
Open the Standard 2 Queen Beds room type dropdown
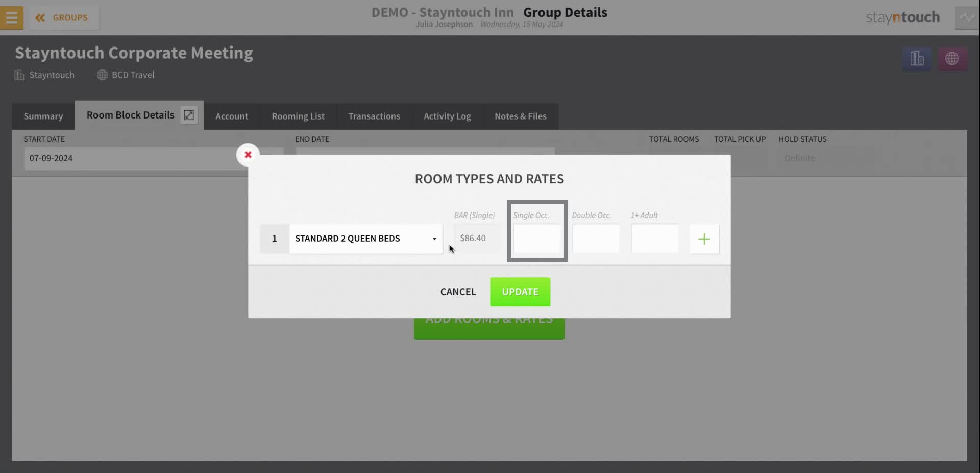click(366, 239)
